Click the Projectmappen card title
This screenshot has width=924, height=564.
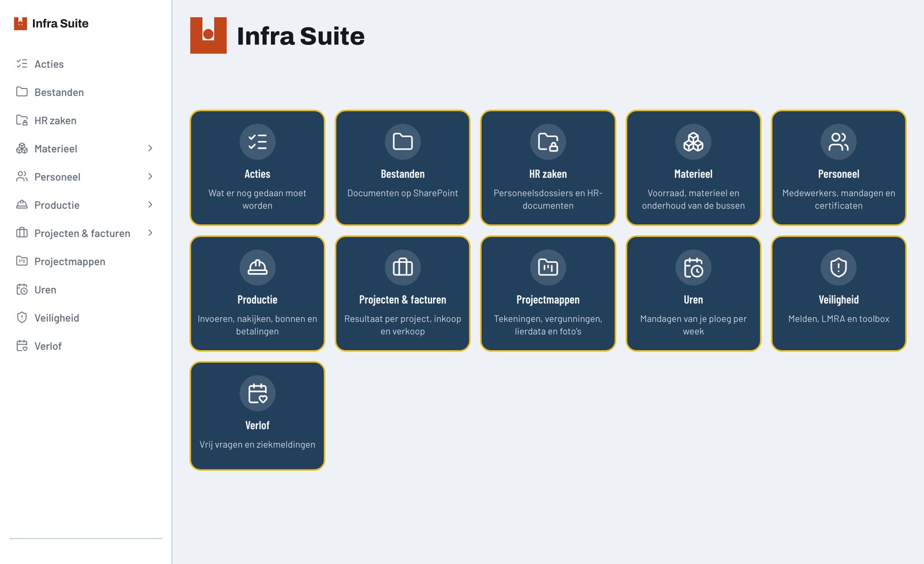[x=548, y=300]
